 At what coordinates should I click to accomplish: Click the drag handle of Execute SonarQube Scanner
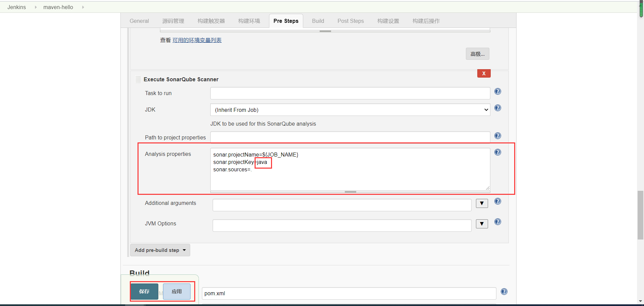(138, 79)
